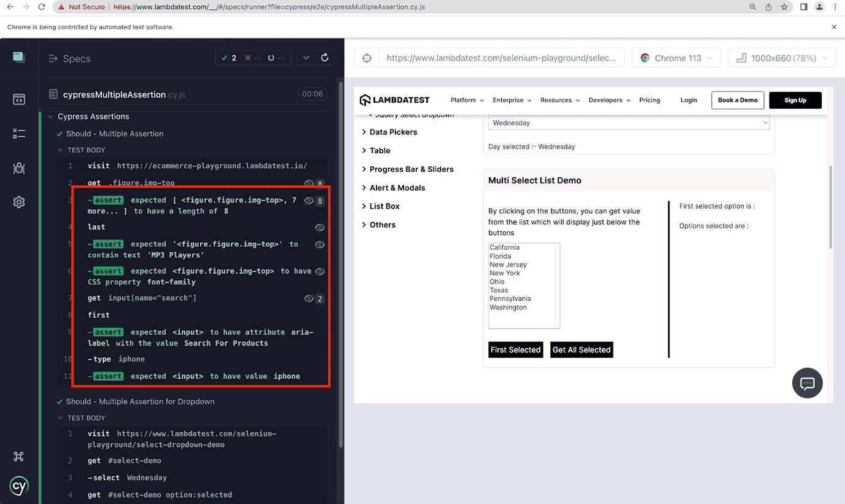Open the Debug panel using the bug icon

[x=19, y=168]
